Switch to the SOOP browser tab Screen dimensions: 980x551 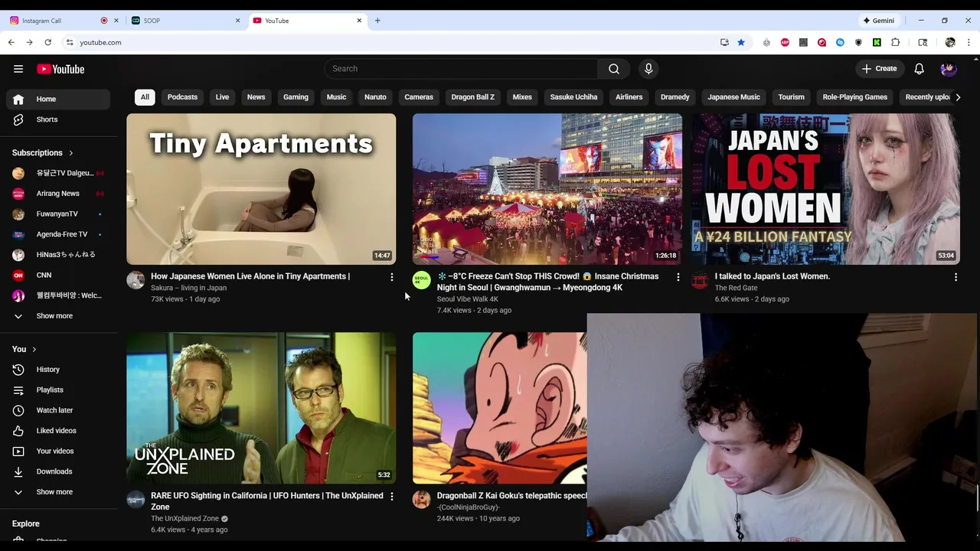[x=185, y=21]
